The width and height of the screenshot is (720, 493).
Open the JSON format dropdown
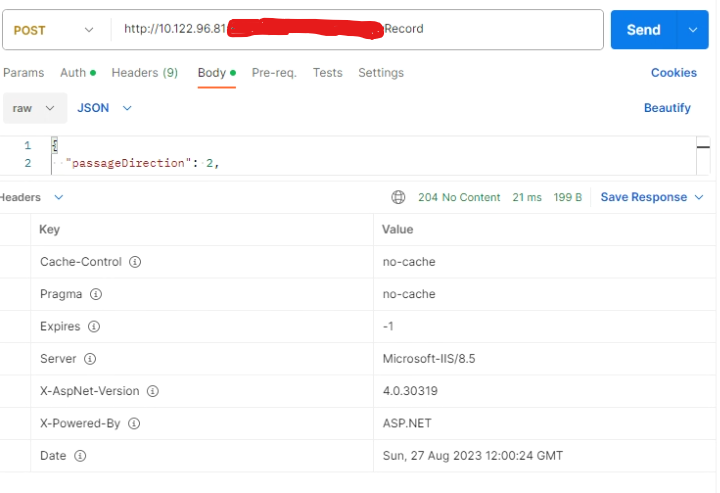(104, 108)
